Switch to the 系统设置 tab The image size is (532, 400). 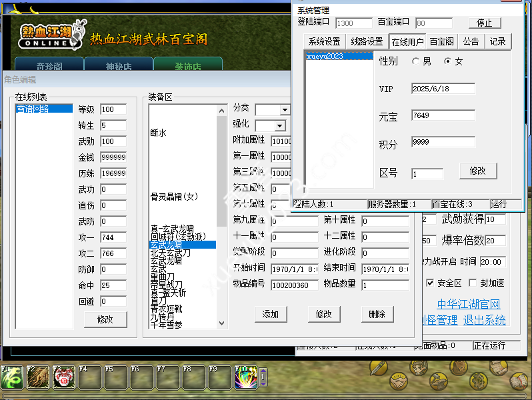[324, 41]
